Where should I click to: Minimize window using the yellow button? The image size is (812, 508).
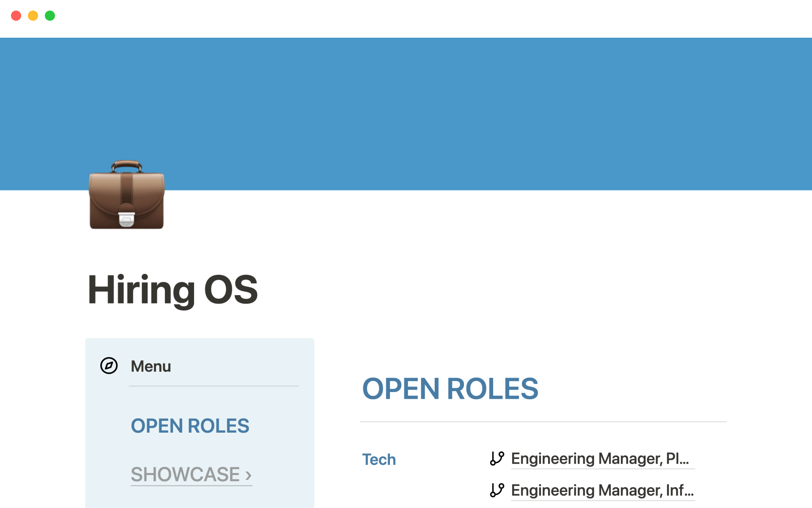(33, 16)
